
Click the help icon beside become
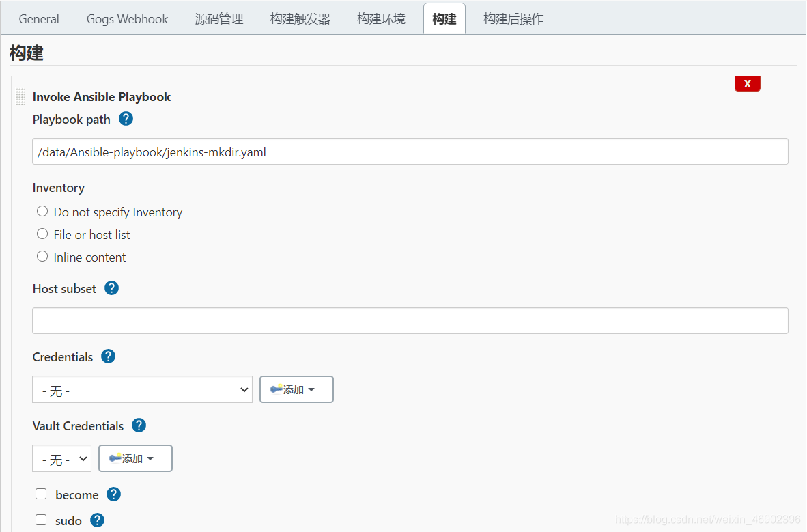(x=114, y=494)
